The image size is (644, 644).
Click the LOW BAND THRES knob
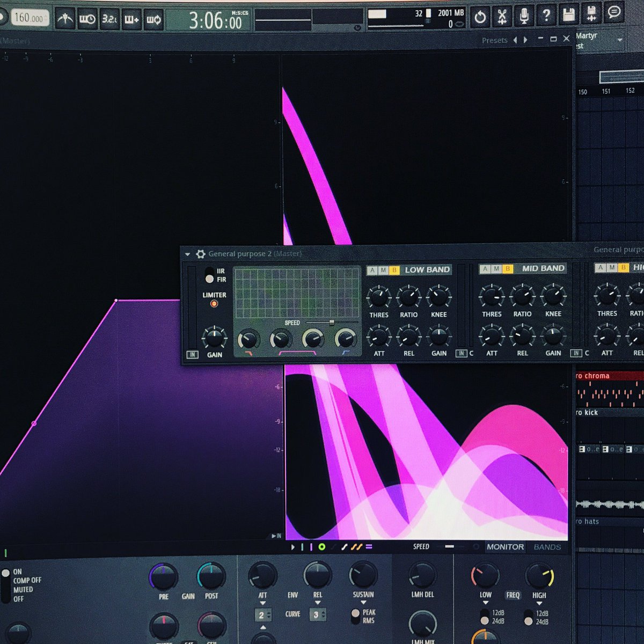pos(379,297)
